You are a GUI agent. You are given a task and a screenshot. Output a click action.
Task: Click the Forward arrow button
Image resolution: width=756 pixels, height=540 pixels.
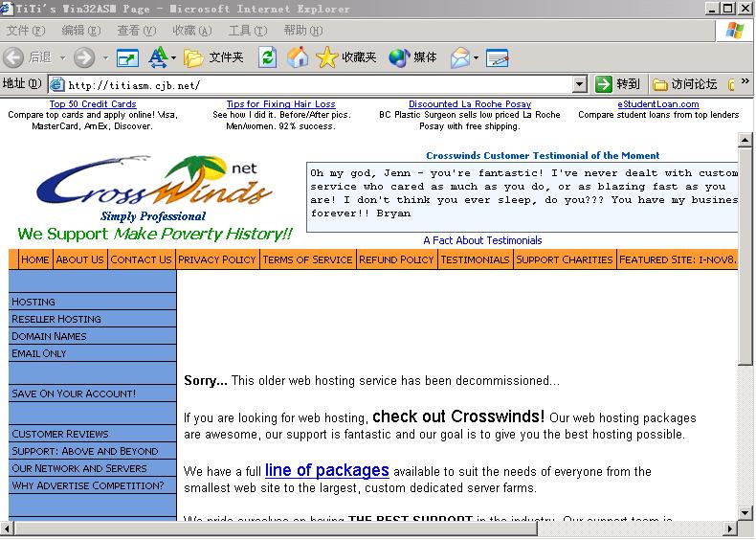(x=84, y=57)
